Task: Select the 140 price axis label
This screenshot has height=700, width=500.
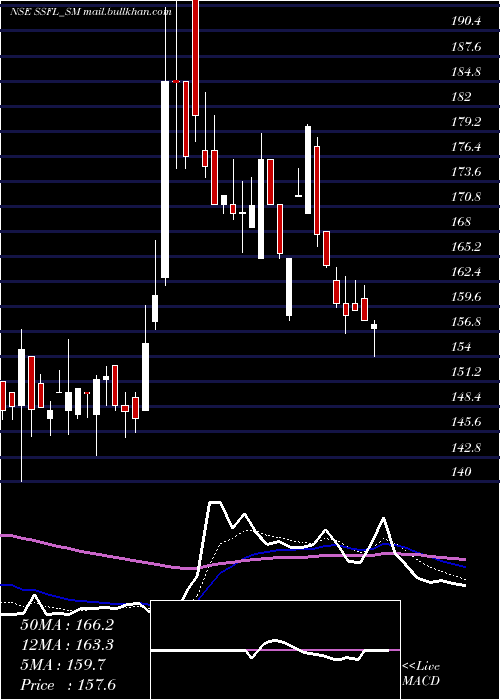Action: pyautogui.click(x=461, y=472)
